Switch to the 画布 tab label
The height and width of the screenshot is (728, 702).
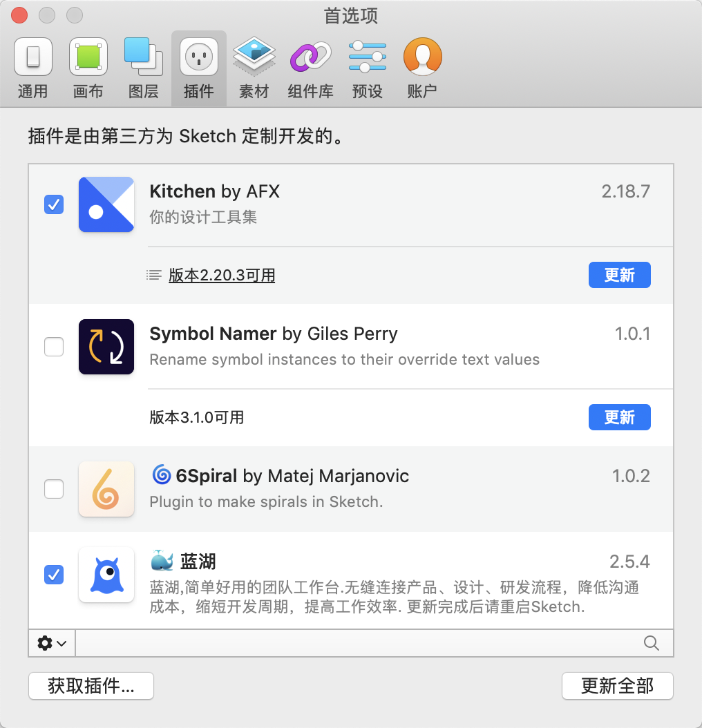(x=88, y=91)
